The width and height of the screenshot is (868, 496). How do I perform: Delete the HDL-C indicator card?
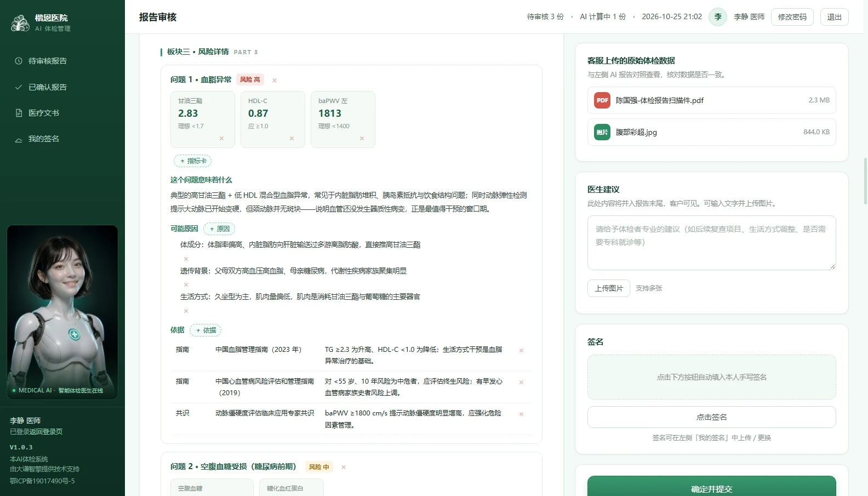click(292, 139)
